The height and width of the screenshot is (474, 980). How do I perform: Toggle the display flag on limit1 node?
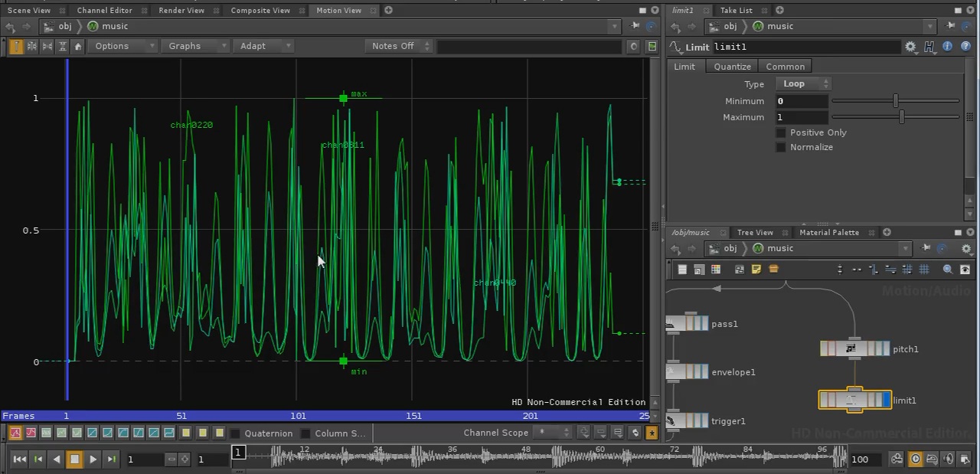tap(887, 400)
